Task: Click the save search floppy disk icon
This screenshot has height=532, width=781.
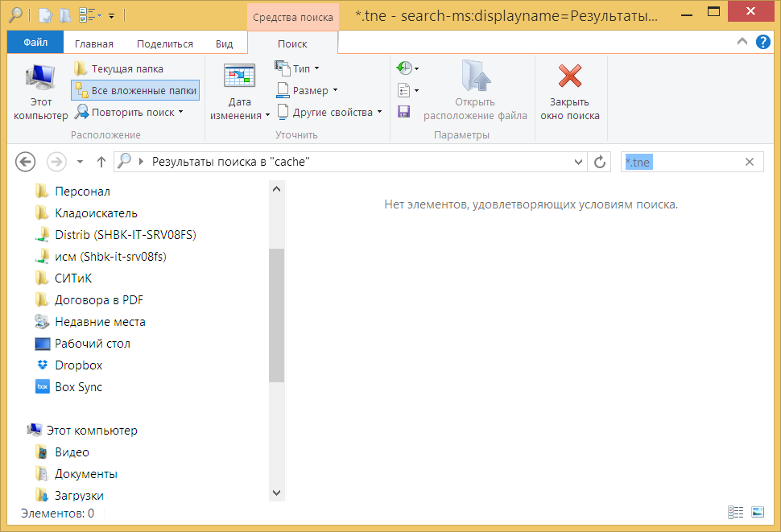Action: (404, 112)
